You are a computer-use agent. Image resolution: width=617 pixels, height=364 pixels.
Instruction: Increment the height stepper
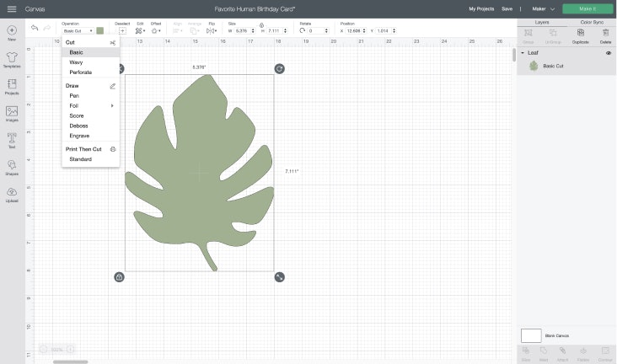tap(285, 29)
